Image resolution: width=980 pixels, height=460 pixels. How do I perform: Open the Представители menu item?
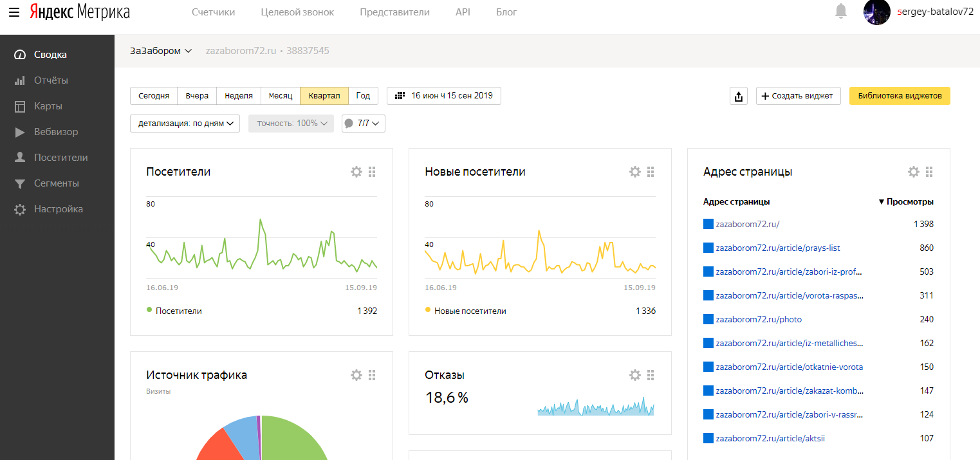[x=395, y=12]
